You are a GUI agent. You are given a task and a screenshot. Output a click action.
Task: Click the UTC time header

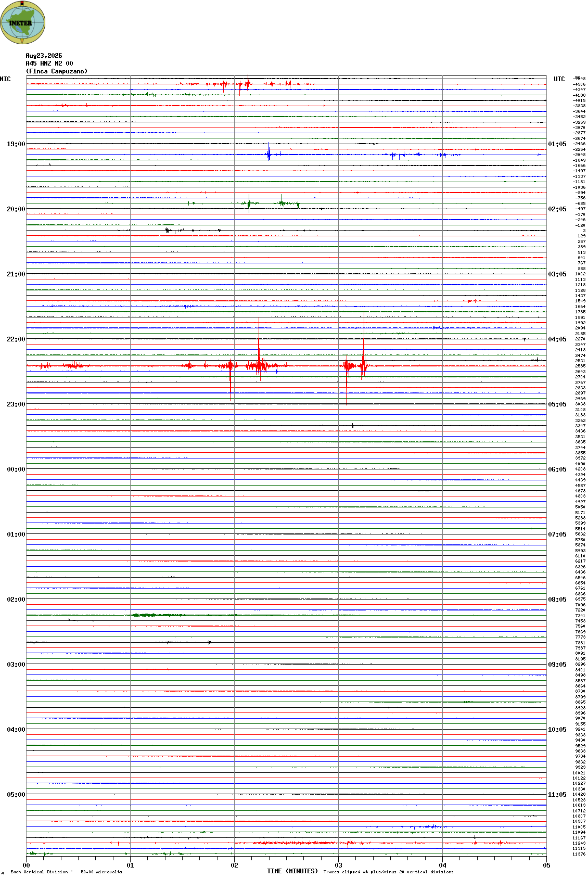[559, 79]
